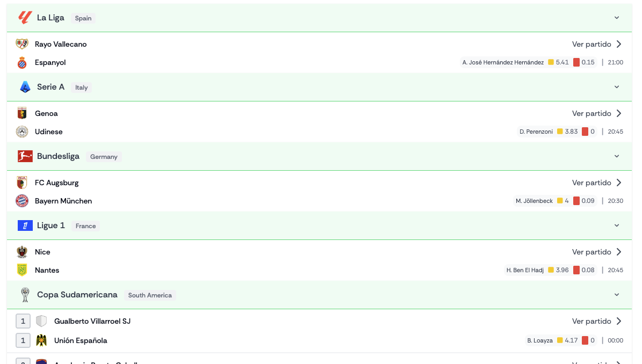The height and width of the screenshot is (364, 642).
Task: Select team name Nantes
Action: [47, 270]
